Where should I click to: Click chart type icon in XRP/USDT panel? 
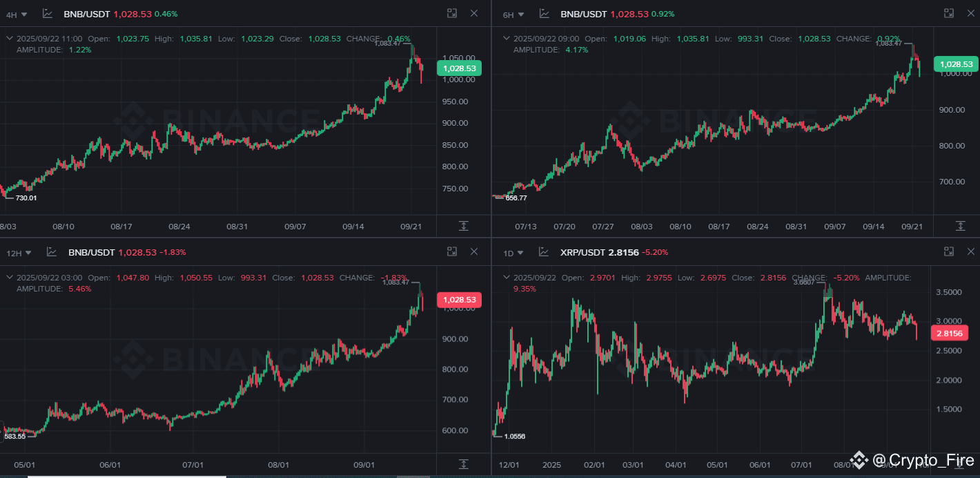pyautogui.click(x=545, y=252)
